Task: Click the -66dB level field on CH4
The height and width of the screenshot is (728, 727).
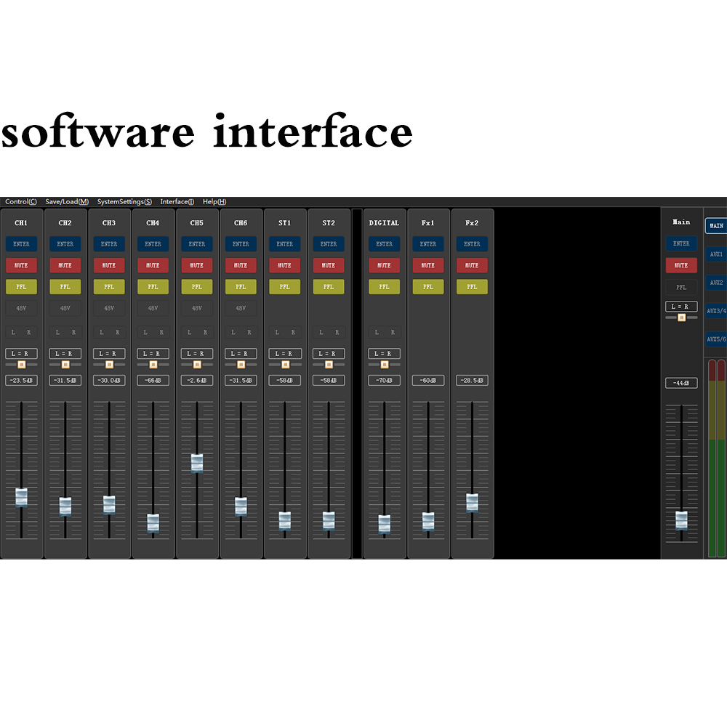Action: [x=153, y=381]
